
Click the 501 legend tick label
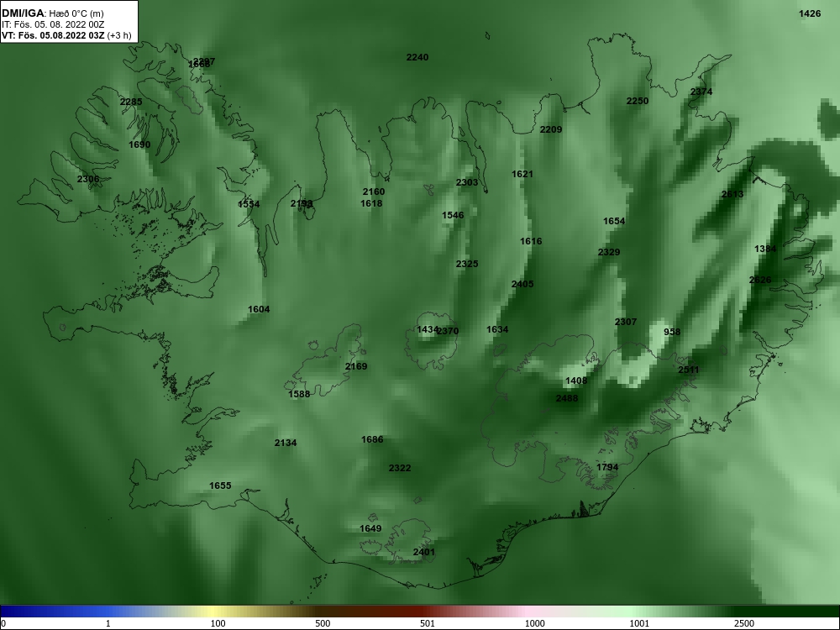[428, 623]
